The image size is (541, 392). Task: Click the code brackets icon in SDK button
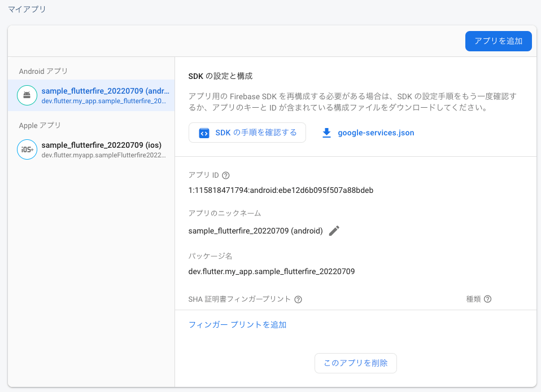[204, 133]
